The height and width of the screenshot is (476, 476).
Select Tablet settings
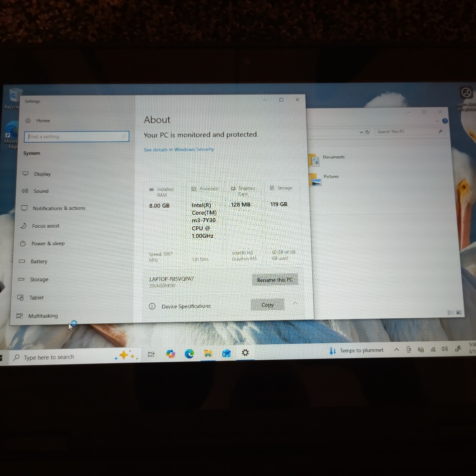coord(31,297)
